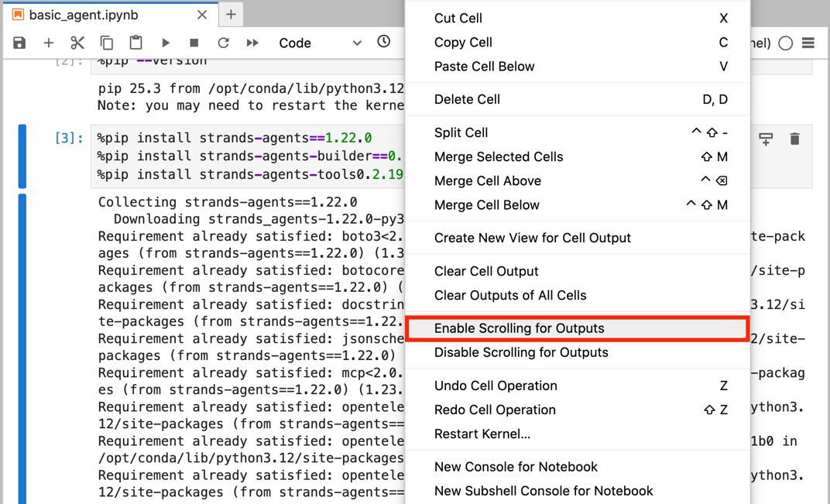Choose Copy Cell from the context menu
The height and width of the screenshot is (504, 830).
tap(578, 43)
